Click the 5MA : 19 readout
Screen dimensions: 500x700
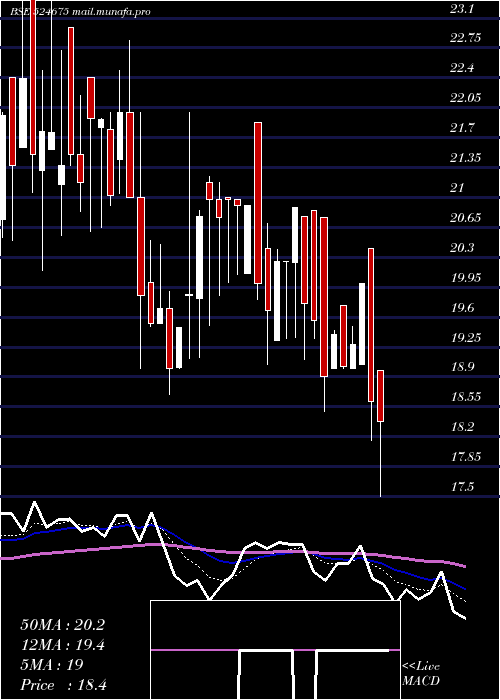tap(52, 665)
